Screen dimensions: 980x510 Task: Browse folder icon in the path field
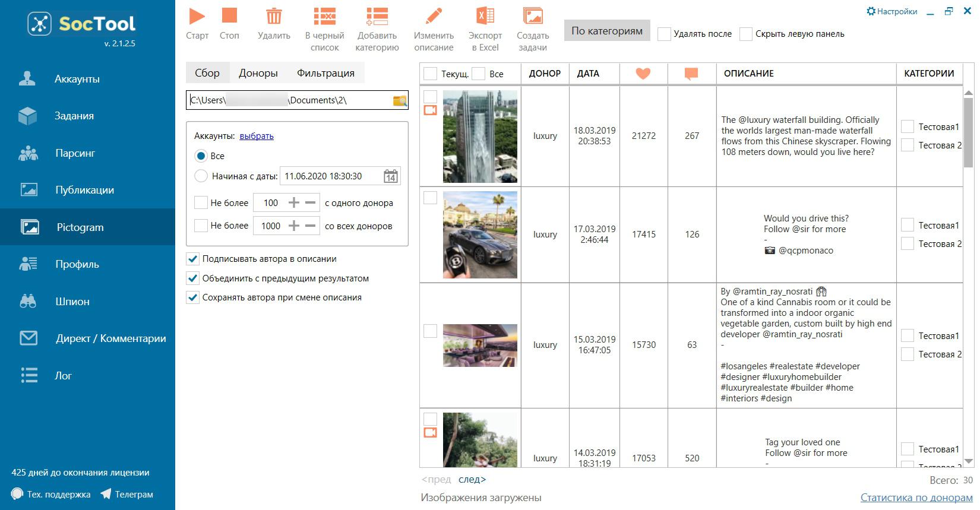tap(400, 100)
